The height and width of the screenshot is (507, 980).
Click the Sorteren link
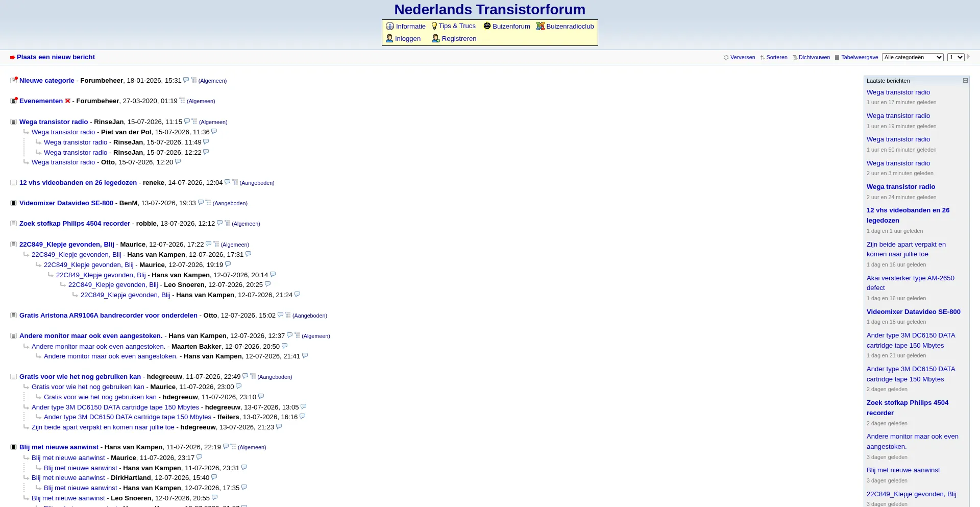pos(777,57)
